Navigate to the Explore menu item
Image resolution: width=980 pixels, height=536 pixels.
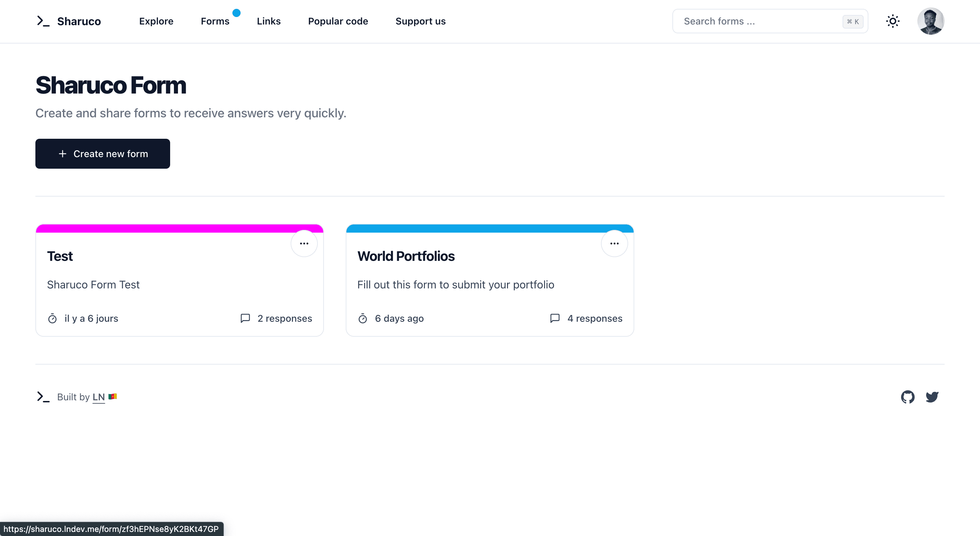point(157,21)
